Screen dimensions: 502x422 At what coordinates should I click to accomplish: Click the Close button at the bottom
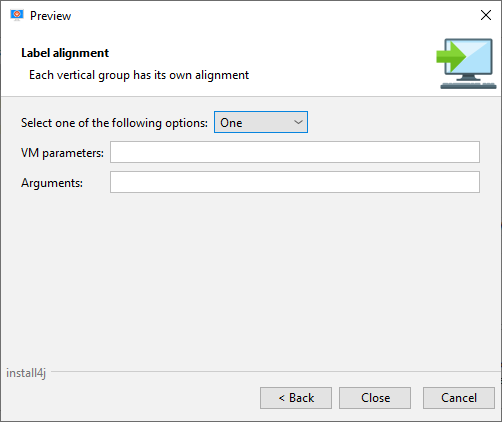[x=375, y=398]
